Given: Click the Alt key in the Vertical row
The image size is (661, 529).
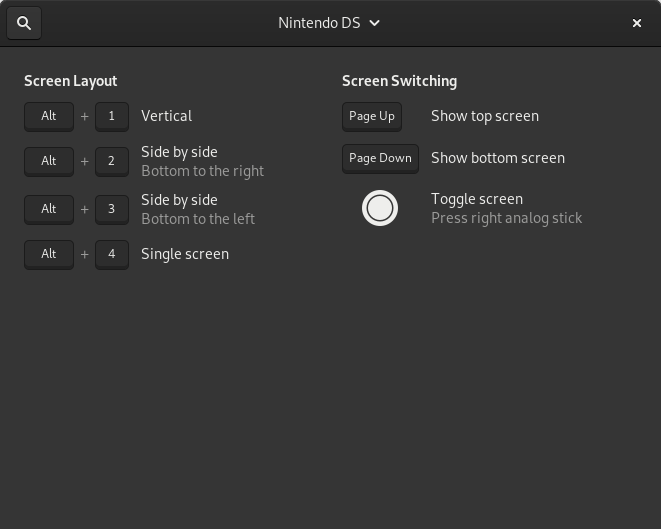Looking at the screenshot, I should 49,116.
